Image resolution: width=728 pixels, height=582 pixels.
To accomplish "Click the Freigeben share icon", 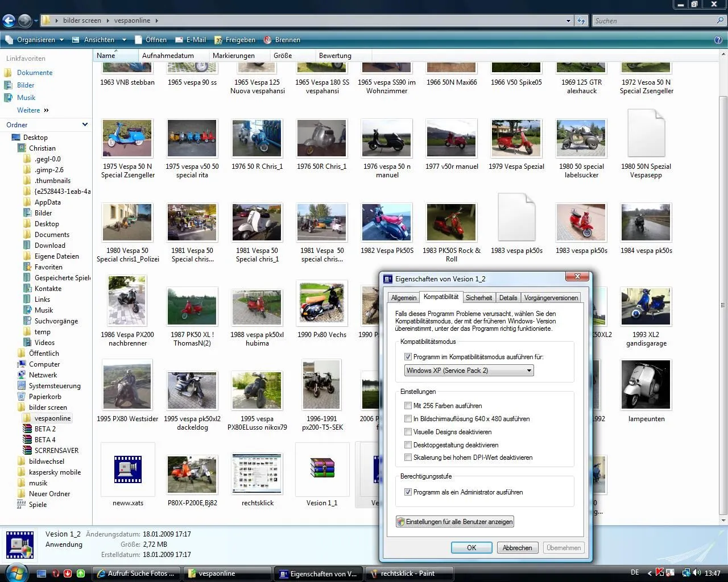I will (218, 40).
